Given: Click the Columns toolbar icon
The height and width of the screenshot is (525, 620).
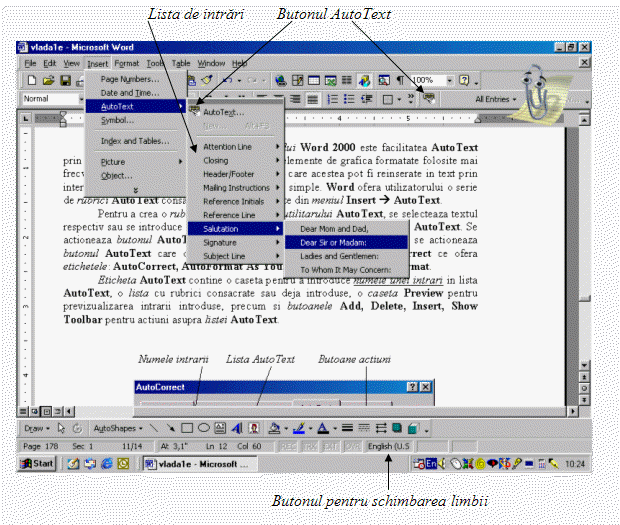Looking at the screenshot, I should (x=347, y=81).
